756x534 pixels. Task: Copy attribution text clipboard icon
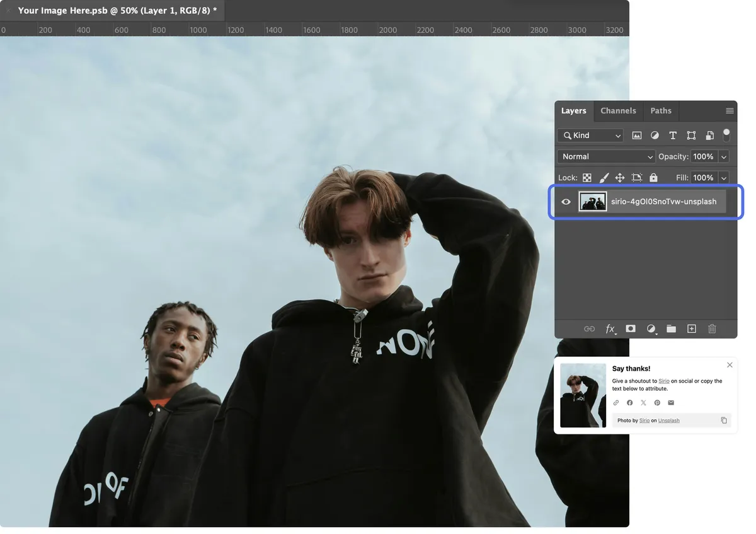pos(724,421)
